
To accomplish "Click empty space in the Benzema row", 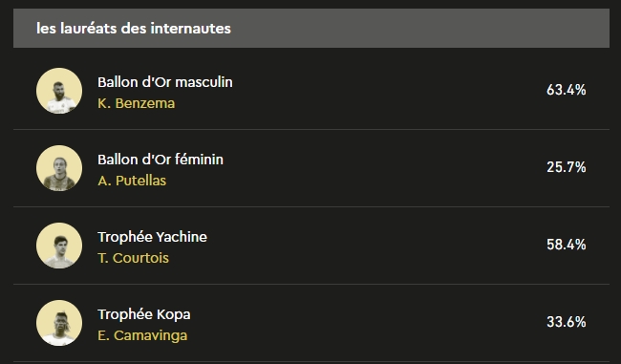I will click(x=376, y=91).
